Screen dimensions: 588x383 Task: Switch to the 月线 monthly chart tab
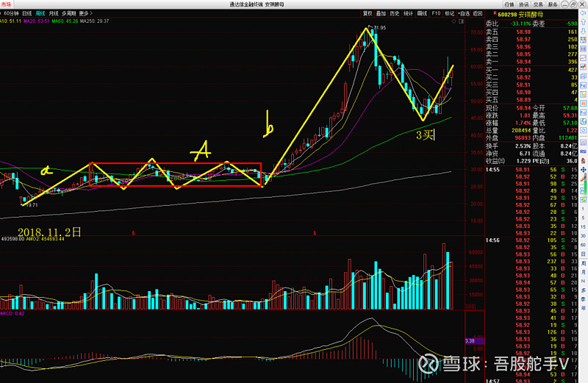[54, 13]
